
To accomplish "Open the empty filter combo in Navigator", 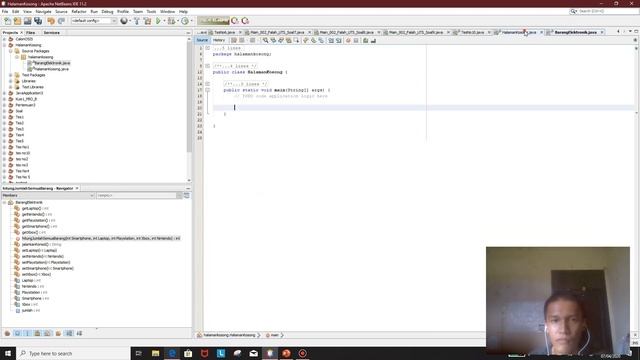I will 139,196.
